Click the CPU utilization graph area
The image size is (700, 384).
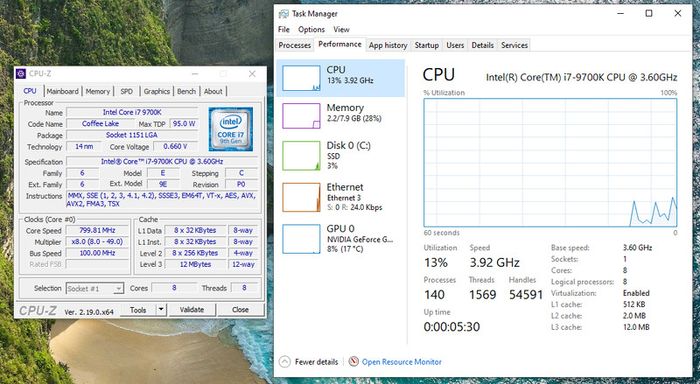[x=550, y=163]
